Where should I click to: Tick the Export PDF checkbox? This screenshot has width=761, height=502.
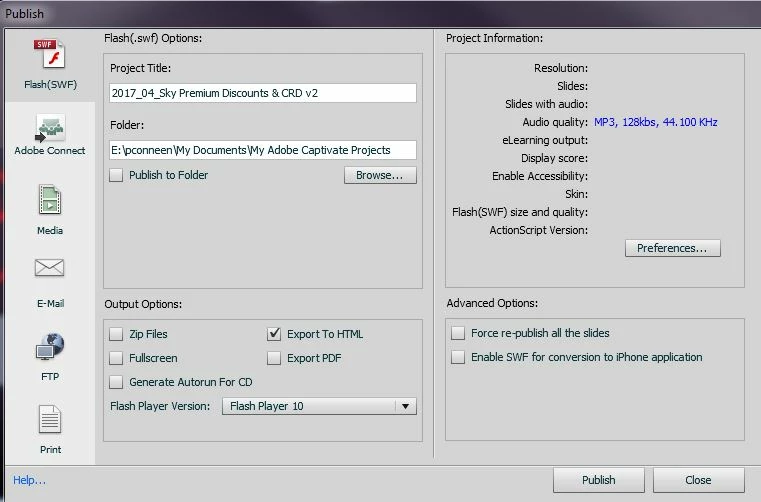[274, 358]
